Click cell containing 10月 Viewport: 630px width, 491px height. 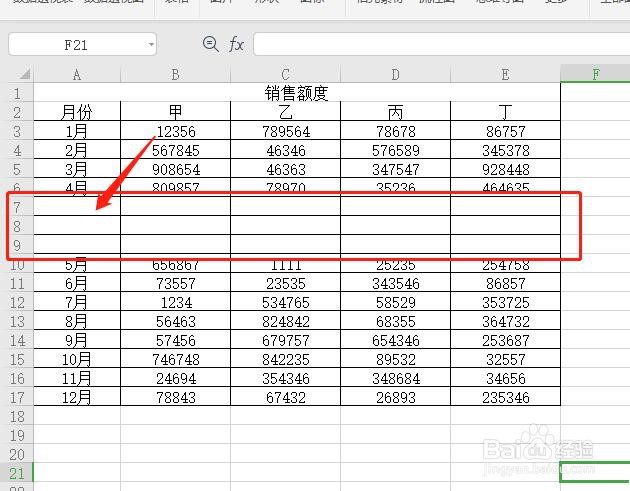(77, 359)
